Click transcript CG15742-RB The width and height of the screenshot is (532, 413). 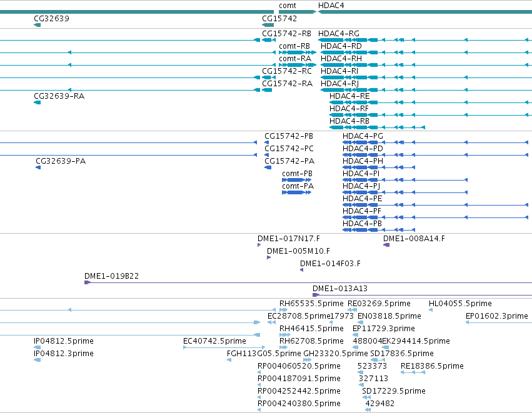(x=286, y=34)
